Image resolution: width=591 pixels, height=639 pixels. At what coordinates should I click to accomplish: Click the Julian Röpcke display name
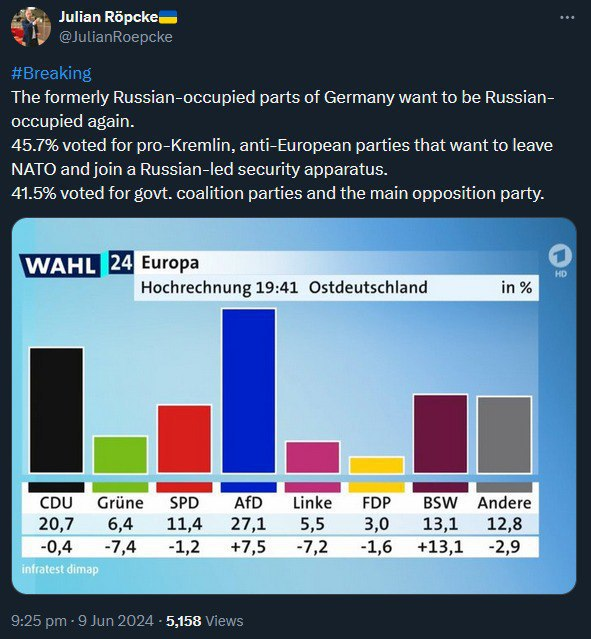[108, 17]
